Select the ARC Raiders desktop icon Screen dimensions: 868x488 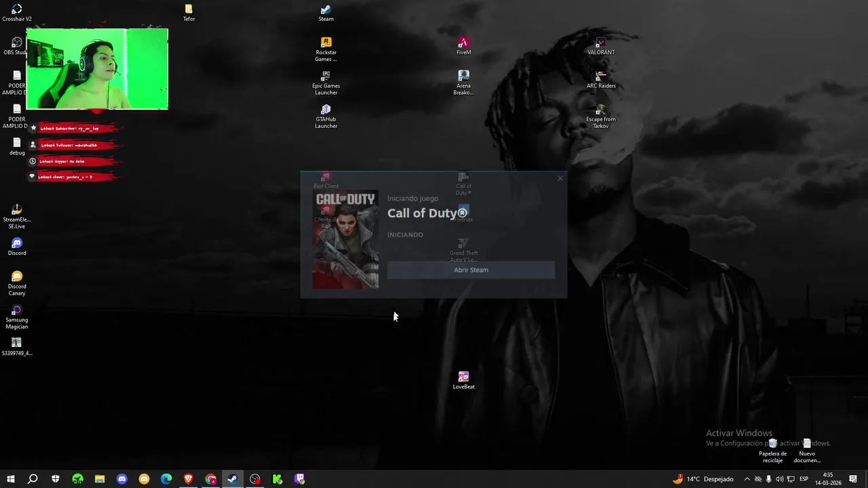601,79
